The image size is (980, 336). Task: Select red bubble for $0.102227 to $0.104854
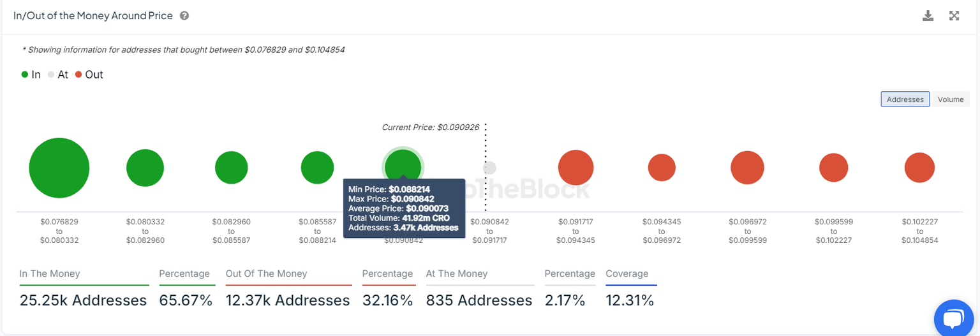919,168
